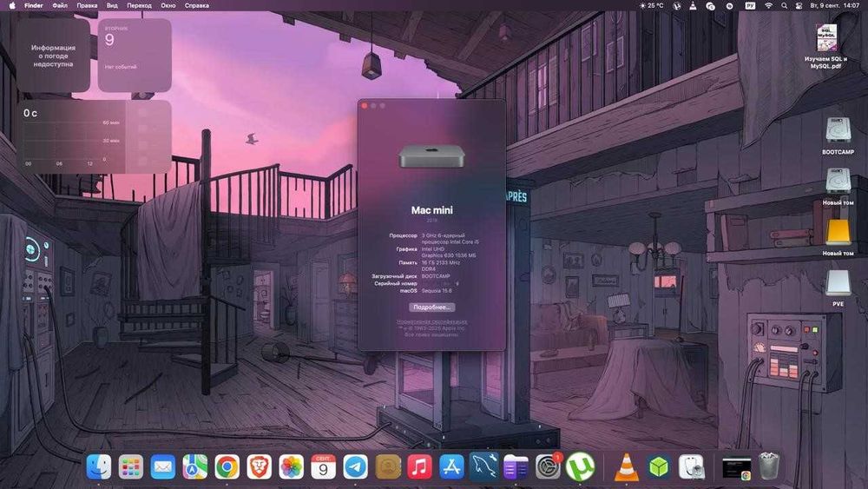
Task: Select the gray Новый том drive icon
Action: pyautogui.click(x=838, y=187)
